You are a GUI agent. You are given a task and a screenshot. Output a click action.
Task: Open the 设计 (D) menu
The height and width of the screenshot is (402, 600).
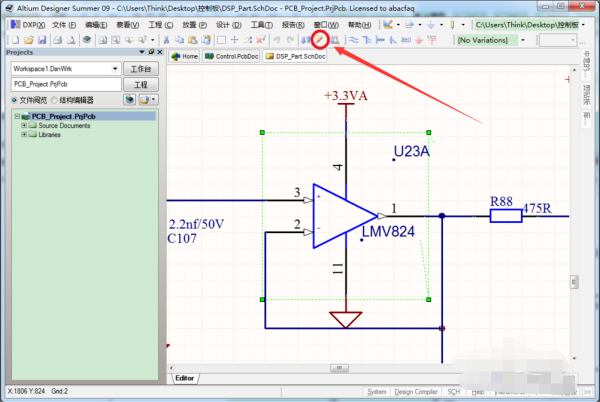(228, 25)
